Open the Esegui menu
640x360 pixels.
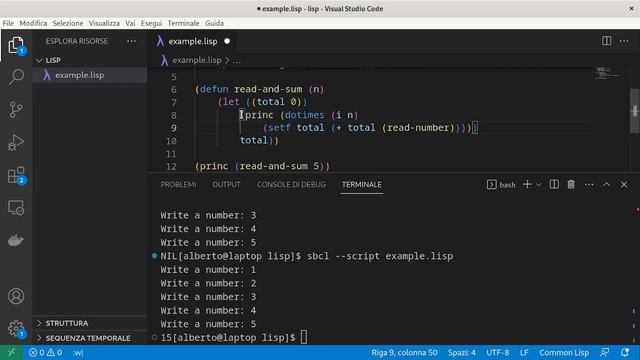click(x=151, y=23)
